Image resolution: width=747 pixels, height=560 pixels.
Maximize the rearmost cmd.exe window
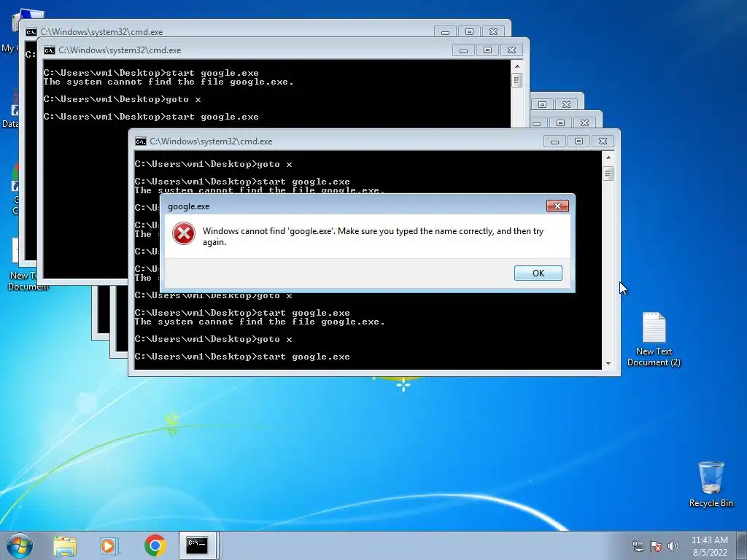click(469, 32)
